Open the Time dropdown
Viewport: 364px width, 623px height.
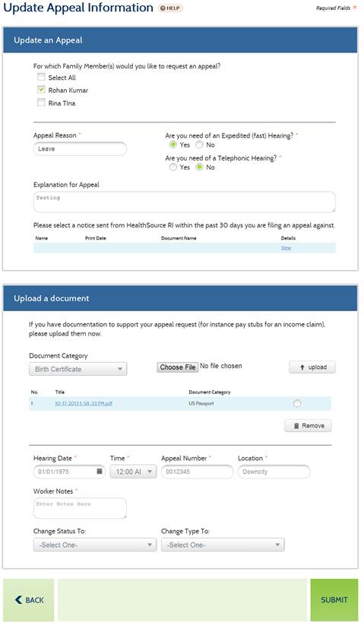(x=133, y=472)
